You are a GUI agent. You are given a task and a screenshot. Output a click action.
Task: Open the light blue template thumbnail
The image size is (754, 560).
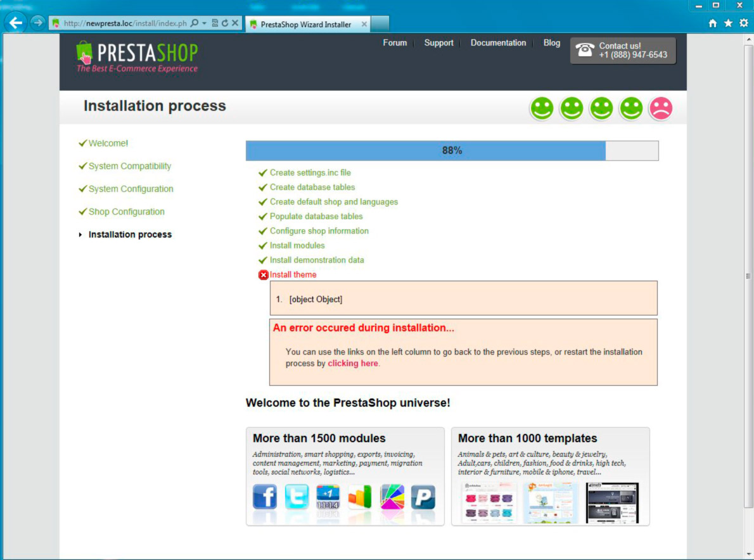pyautogui.click(x=550, y=503)
